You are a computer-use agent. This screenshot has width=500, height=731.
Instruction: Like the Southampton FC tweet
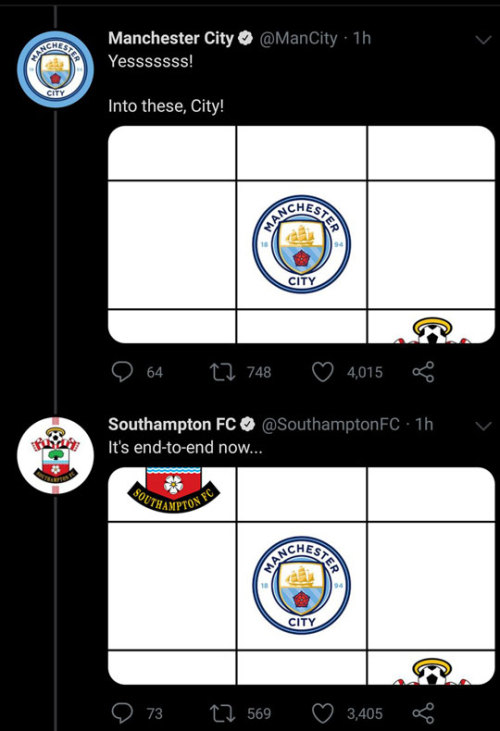[322, 713]
